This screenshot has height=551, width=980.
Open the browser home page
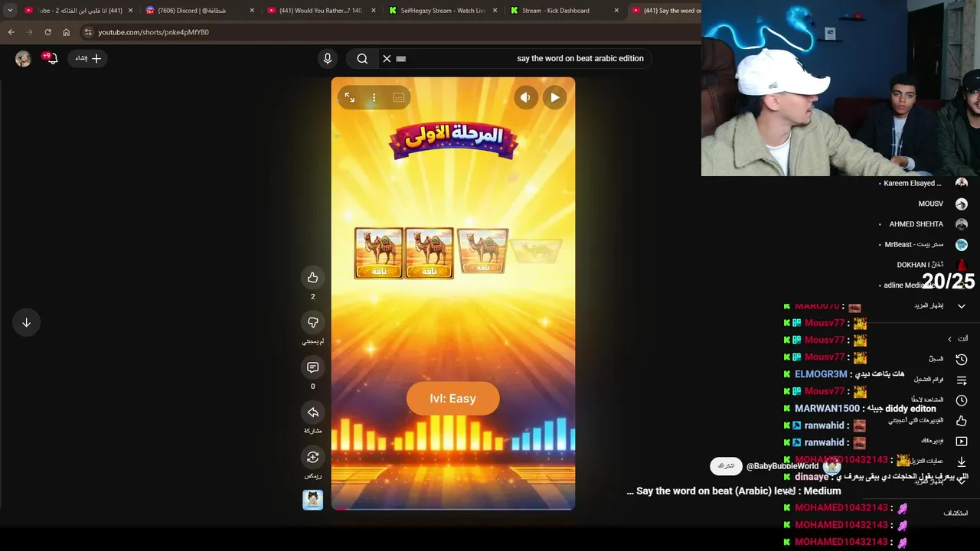pyautogui.click(x=66, y=32)
